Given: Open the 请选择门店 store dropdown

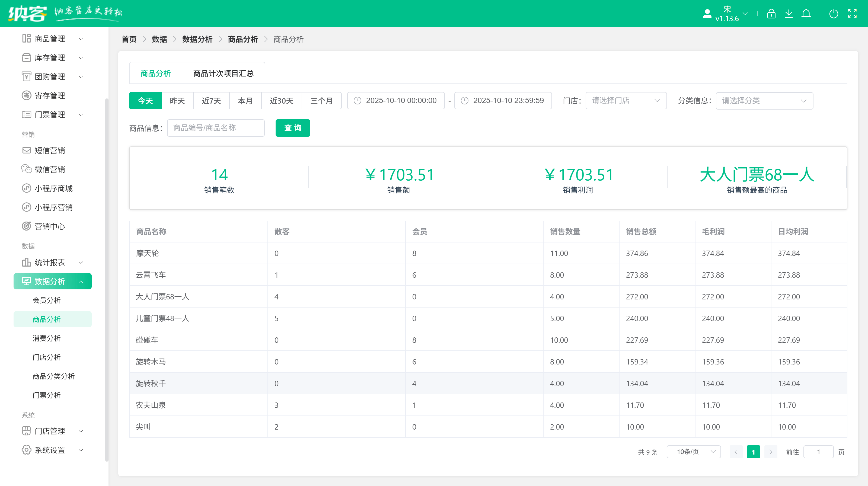Looking at the screenshot, I should tap(626, 101).
